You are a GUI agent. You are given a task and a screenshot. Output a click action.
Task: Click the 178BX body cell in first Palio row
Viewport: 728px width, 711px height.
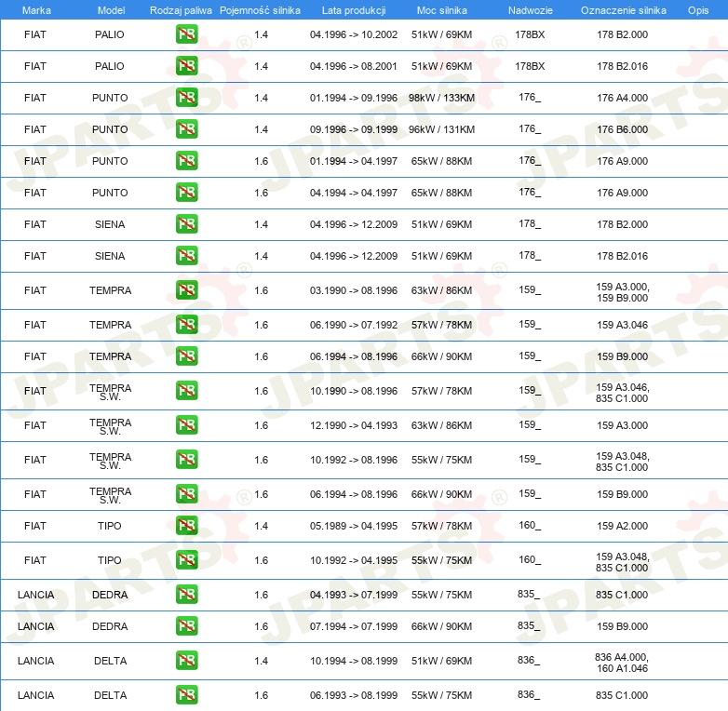click(530, 34)
